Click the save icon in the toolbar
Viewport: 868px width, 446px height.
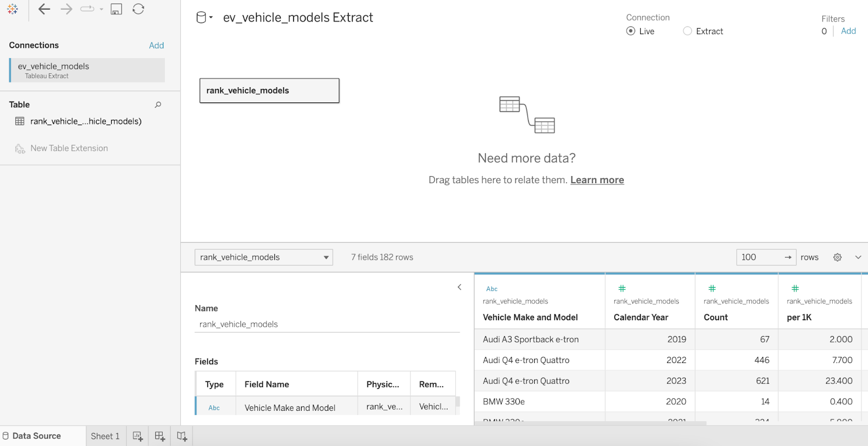(x=116, y=9)
